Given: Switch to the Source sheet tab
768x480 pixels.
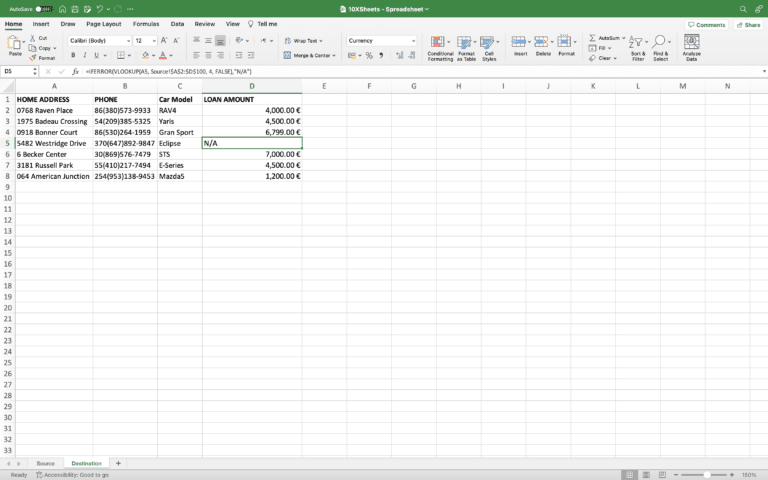Looking at the screenshot, I should 45,463.
